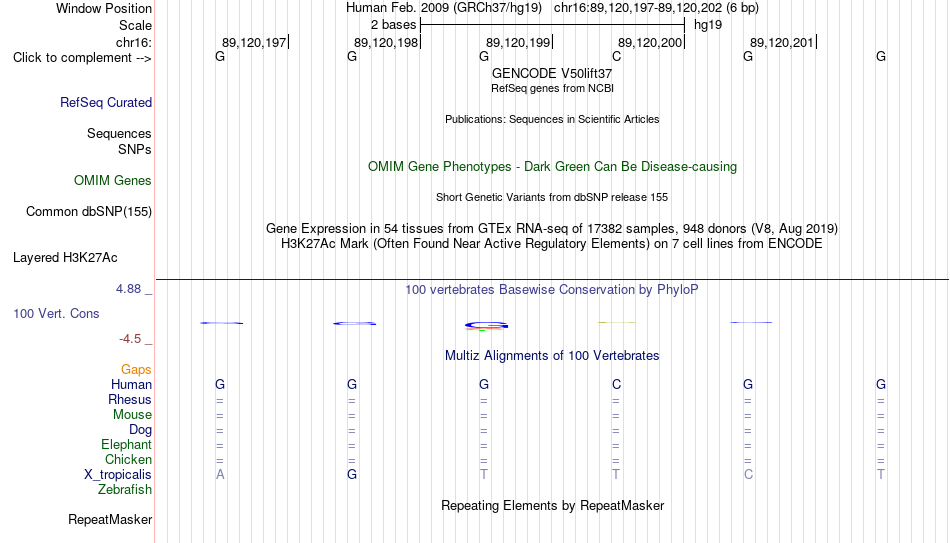Click the -4.5 lower scale value

pos(130,339)
